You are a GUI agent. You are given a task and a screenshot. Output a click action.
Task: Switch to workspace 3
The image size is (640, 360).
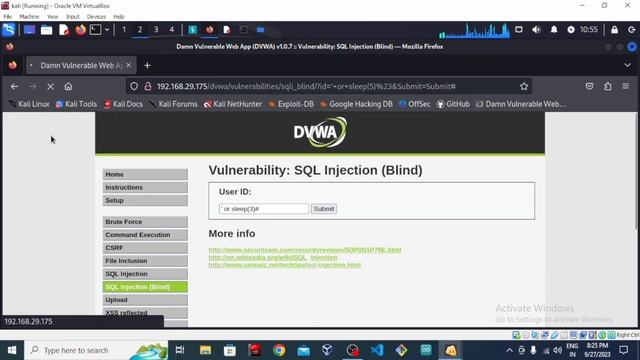[x=156, y=29]
